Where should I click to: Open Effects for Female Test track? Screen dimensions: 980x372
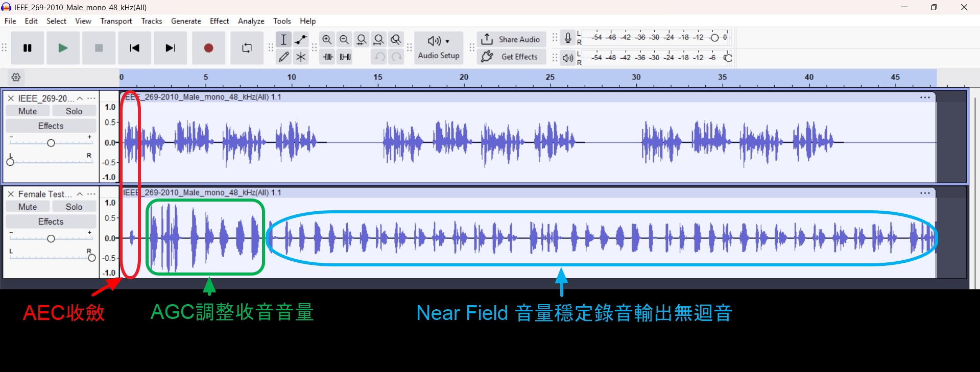click(x=51, y=221)
